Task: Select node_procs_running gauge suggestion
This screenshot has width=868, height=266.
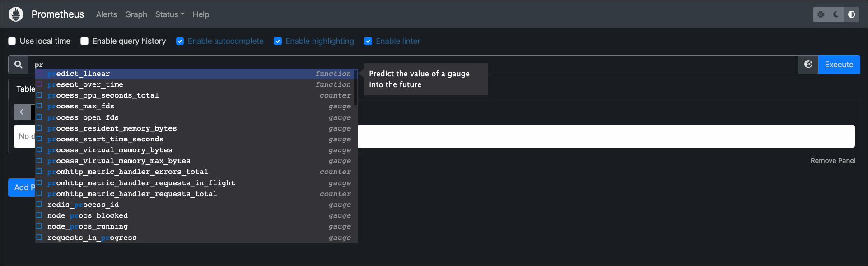Action: (196, 226)
